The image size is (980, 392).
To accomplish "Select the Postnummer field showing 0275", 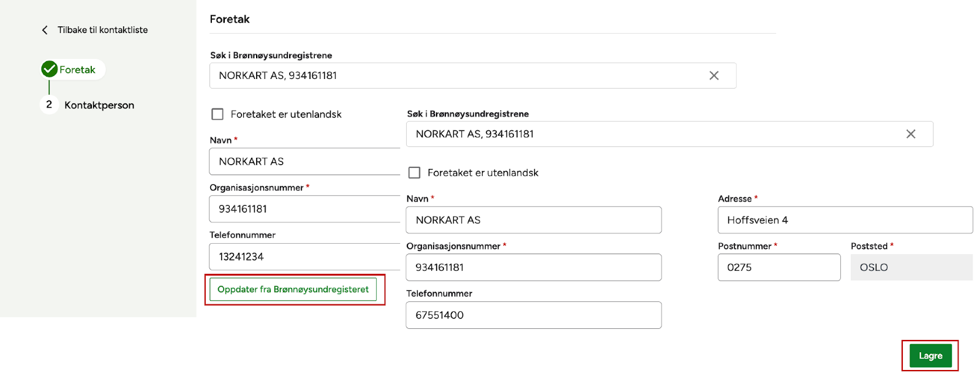I will tap(778, 268).
